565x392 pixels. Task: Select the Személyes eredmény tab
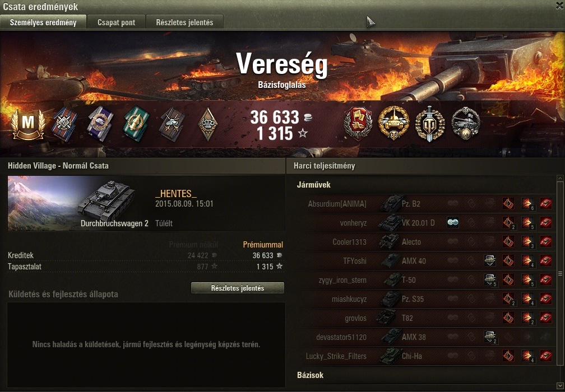43,22
